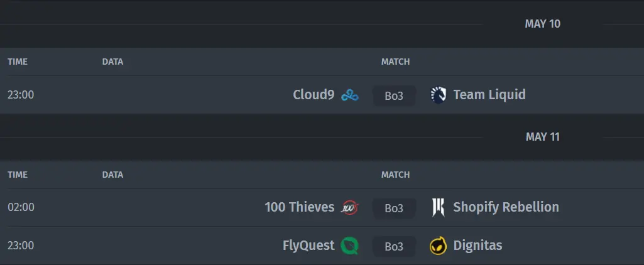Open the Shopify Rebellion team link

point(506,207)
